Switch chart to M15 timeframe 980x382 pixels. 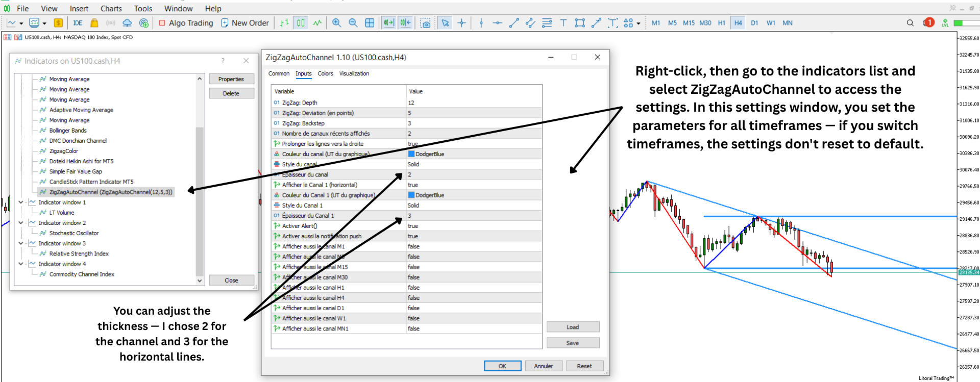(689, 23)
